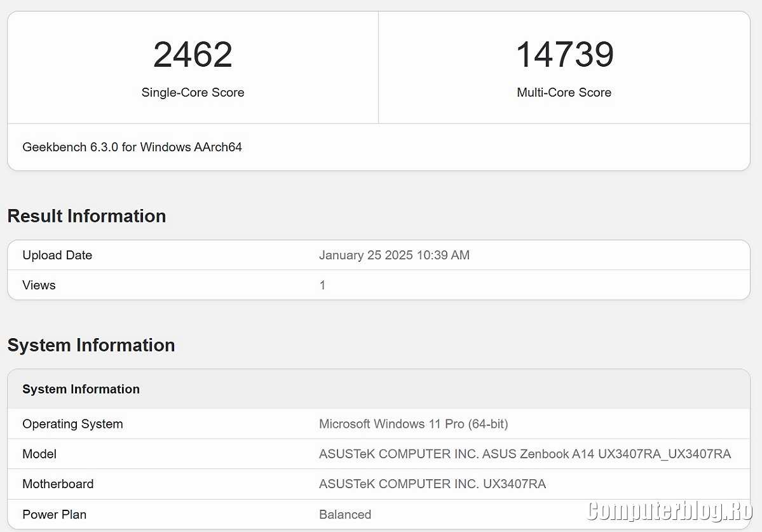Click the Views row label
The width and height of the screenshot is (762, 532).
pyautogui.click(x=39, y=285)
